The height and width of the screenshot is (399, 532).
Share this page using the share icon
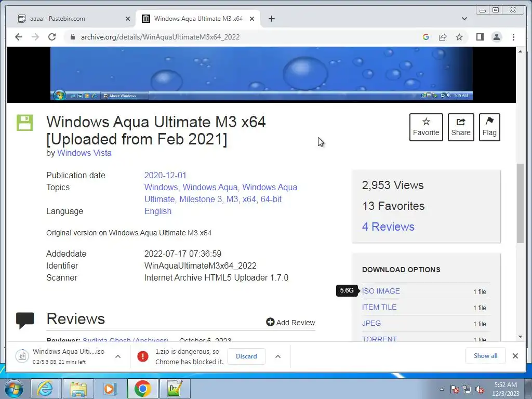[x=443, y=37]
